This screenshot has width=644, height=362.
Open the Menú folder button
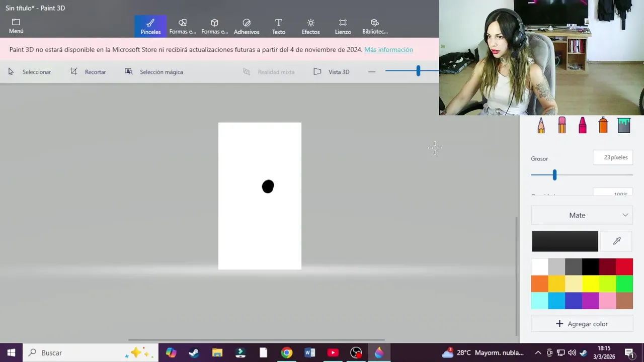[x=16, y=26]
